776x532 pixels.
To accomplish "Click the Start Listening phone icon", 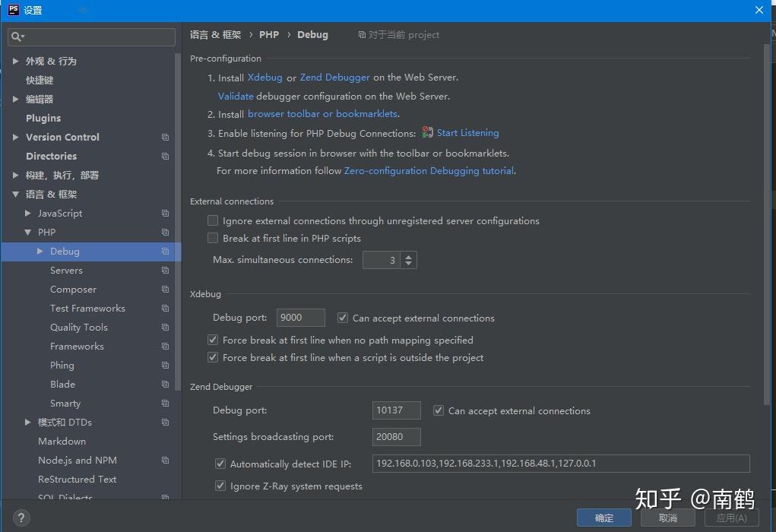I will pyautogui.click(x=428, y=132).
